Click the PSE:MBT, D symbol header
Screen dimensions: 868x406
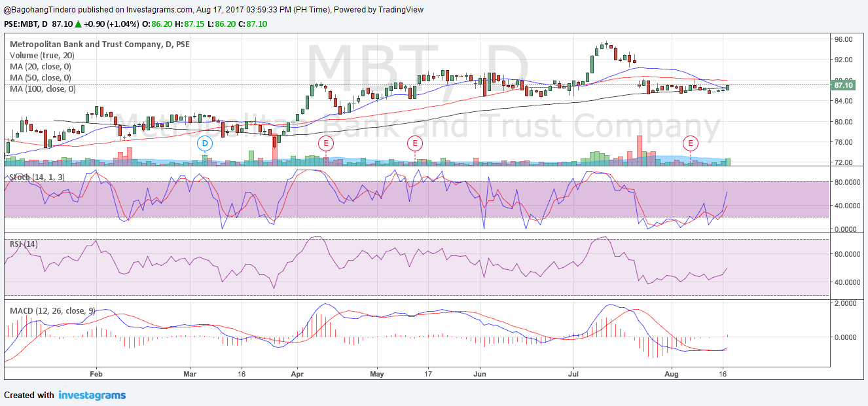point(26,24)
